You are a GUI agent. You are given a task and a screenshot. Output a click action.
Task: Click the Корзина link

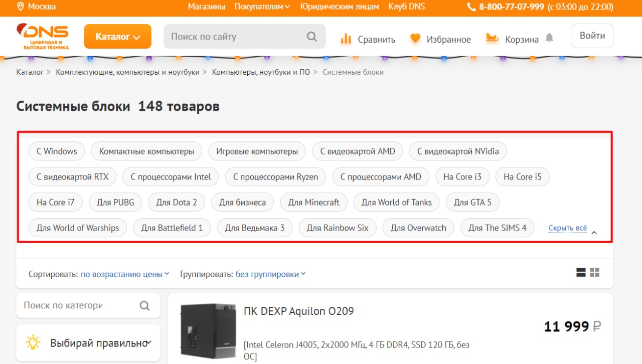pyautogui.click(x=522, y=40)
